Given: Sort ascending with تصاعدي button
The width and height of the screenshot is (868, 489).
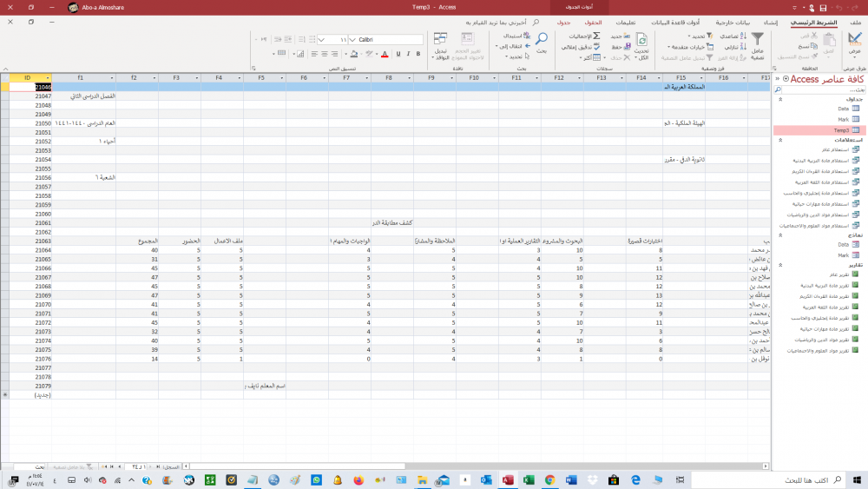Looking at the screenshot, I should pyautogui.click(x=734, y=36).
